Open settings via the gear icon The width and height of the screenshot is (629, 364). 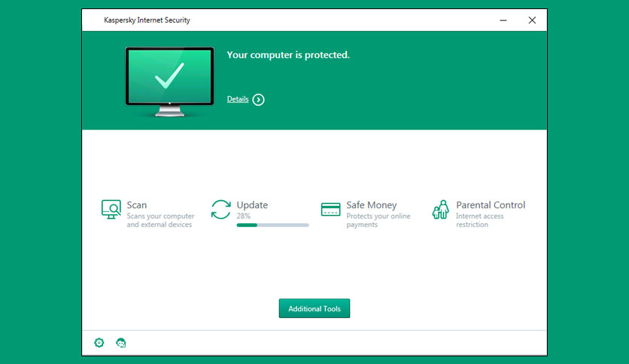pos(99,343)
